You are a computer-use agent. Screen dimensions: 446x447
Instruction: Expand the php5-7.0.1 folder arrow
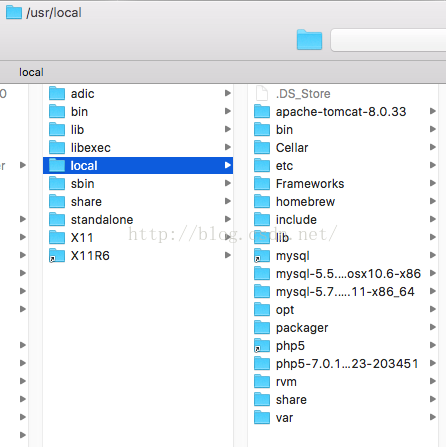pyautogui.click(x=433, y=363)
